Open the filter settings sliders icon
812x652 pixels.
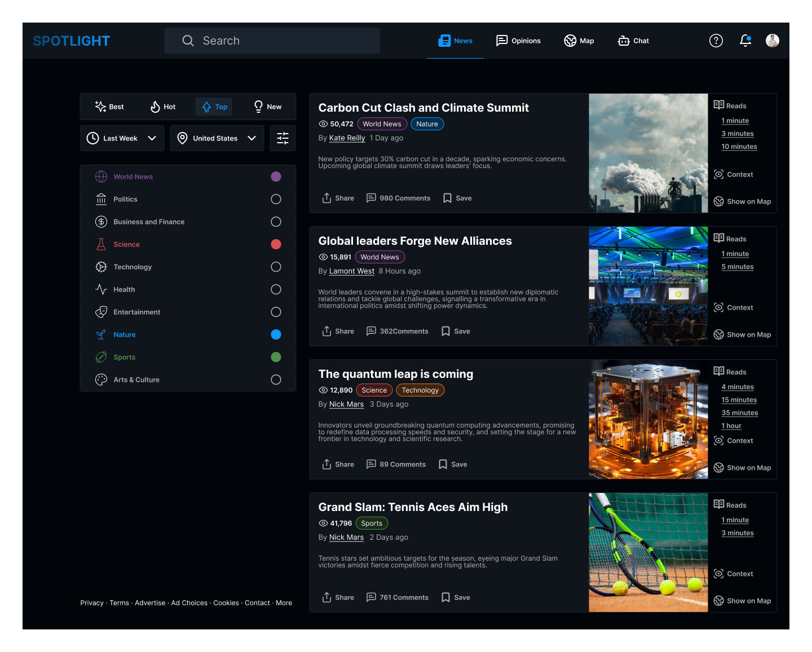(283, 138)
